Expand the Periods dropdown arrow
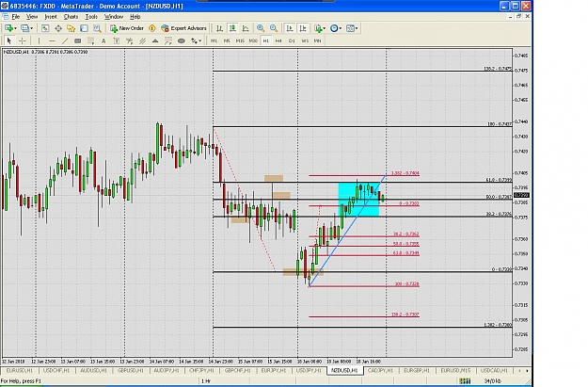Image resolution: width=588 pixels, height=387 pixels. [341, 28]
